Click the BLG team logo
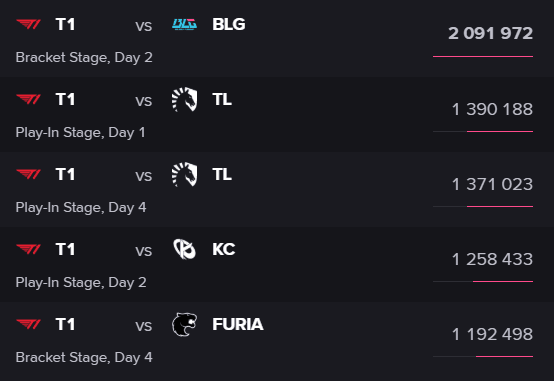This screenshot has width=554, height=381. pos(184,24)
